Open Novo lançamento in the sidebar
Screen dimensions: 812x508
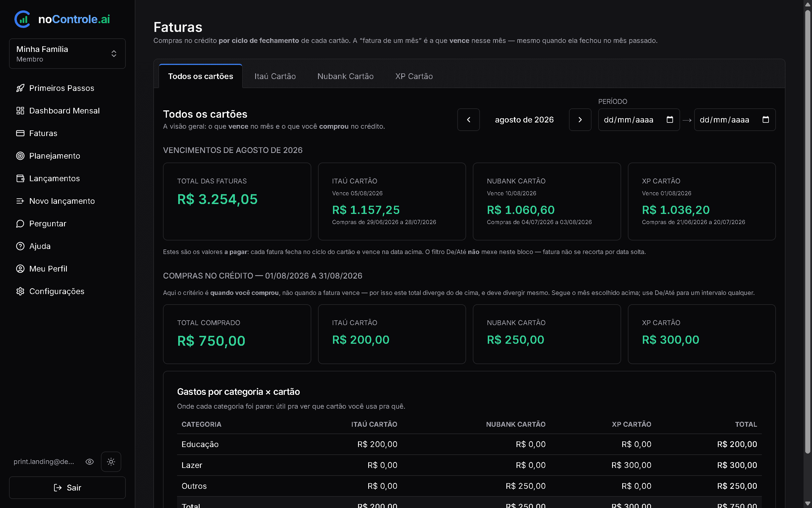click(67, 201)
